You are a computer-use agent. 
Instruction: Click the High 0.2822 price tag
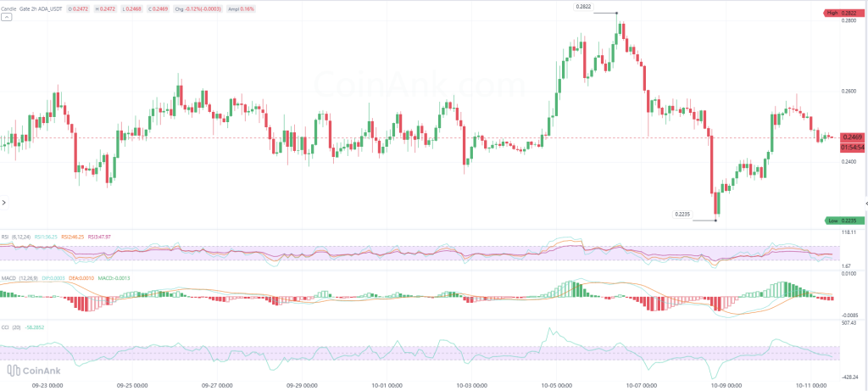tap(844, 13)
